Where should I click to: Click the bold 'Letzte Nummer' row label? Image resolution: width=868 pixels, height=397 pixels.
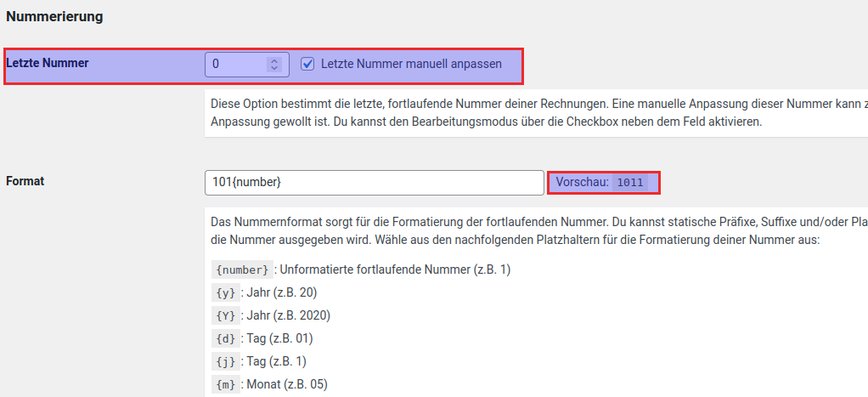coord(48,62)
